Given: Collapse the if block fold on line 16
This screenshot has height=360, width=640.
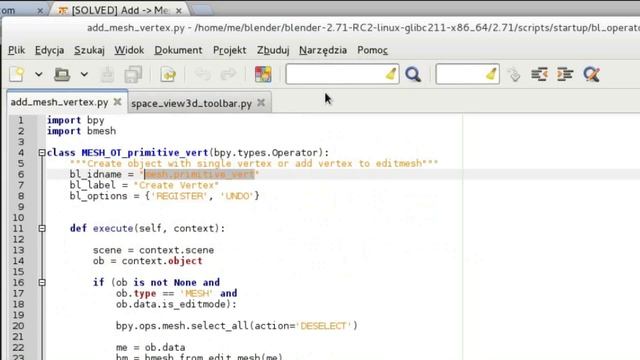Looking at the screenshot, I should pyautogui.click(x=42, y=282).
